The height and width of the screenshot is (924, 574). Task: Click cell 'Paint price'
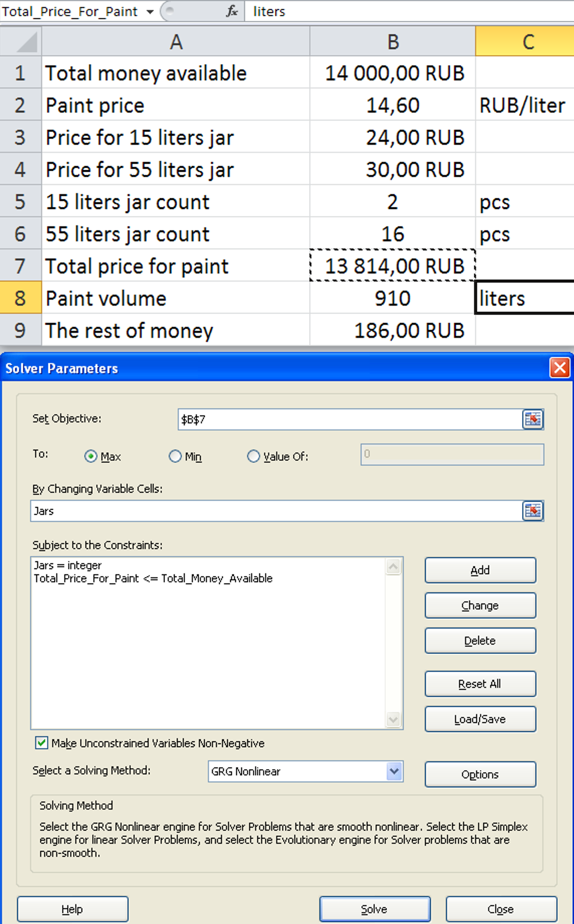click(x=176, y=105)
